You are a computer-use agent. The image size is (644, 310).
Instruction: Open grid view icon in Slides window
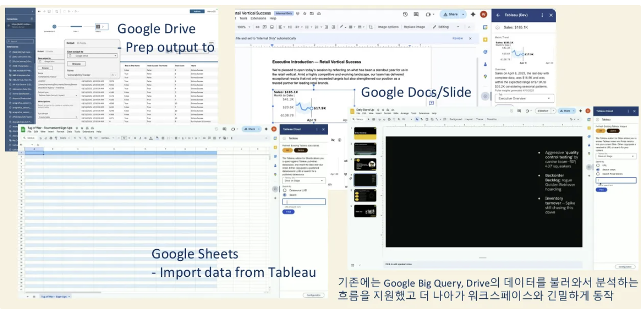[352, 265]
